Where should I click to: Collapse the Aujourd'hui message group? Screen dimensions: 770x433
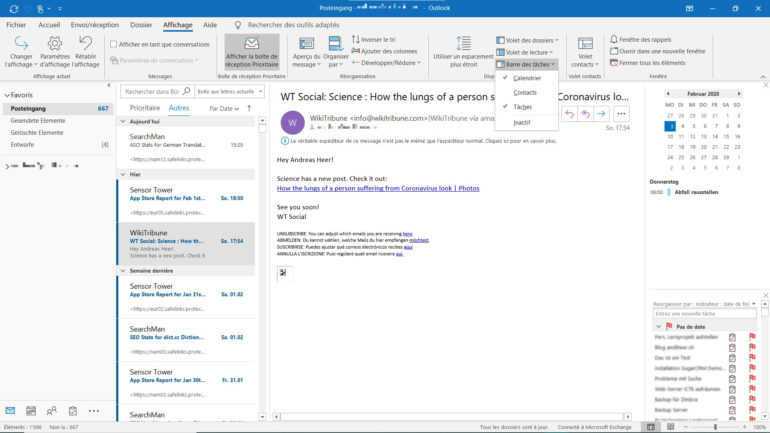click(123, 121)
